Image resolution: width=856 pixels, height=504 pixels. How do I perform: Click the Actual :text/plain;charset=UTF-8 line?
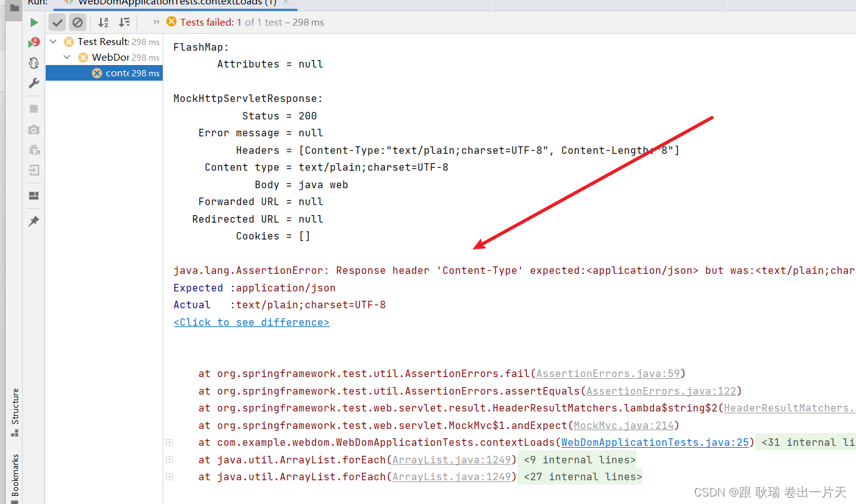point(280,305)
